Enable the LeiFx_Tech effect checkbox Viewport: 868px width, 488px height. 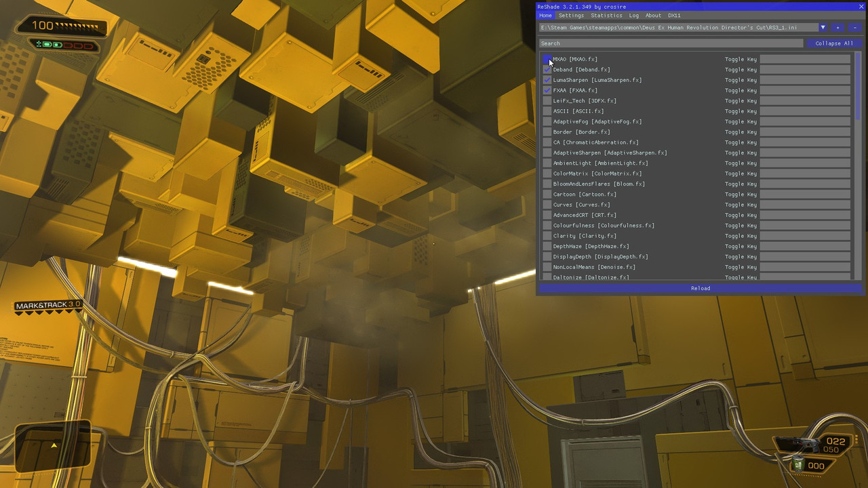[x=547, y=101]
